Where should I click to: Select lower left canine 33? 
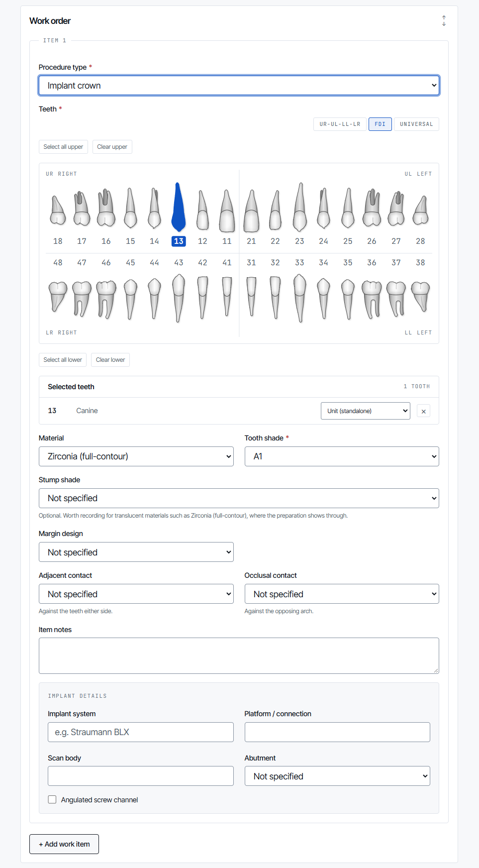(x=299, y=290)
